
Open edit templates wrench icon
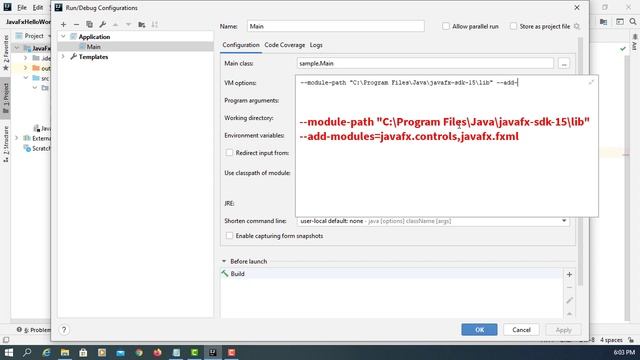point(102,24)
